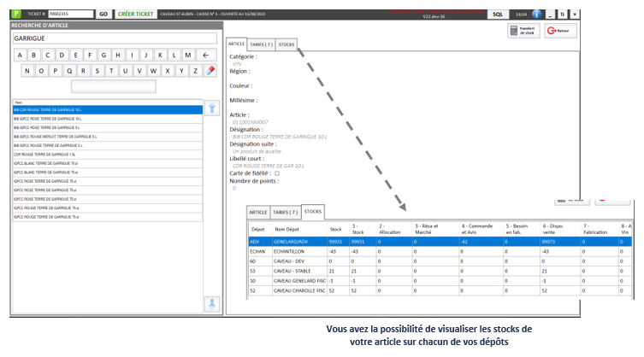
Task: Click the up-down arrows window icon
Action: (x=562, y=15)
